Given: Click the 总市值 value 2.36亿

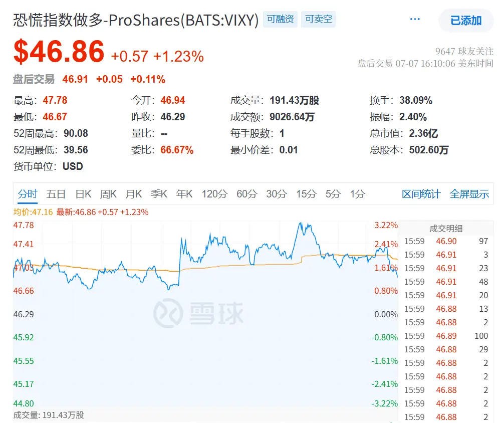Looking at the screenshot, I should [x=424, y=133].
